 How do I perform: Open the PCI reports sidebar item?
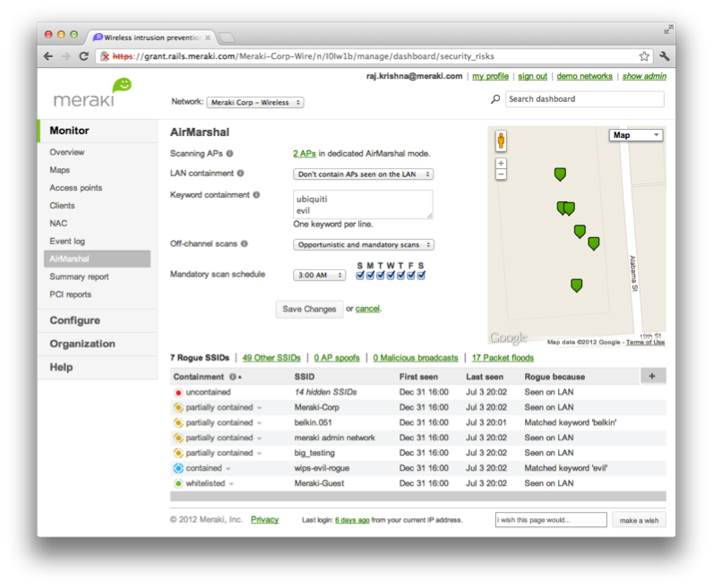[71, 294]
